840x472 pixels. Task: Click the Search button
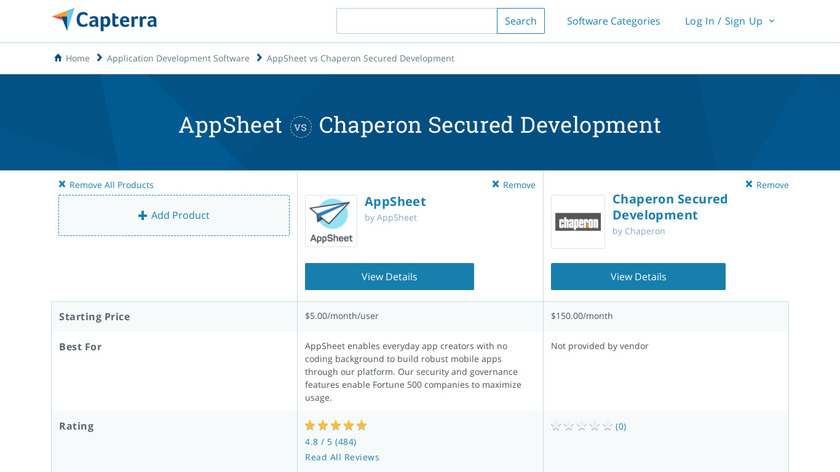(521, 21)
